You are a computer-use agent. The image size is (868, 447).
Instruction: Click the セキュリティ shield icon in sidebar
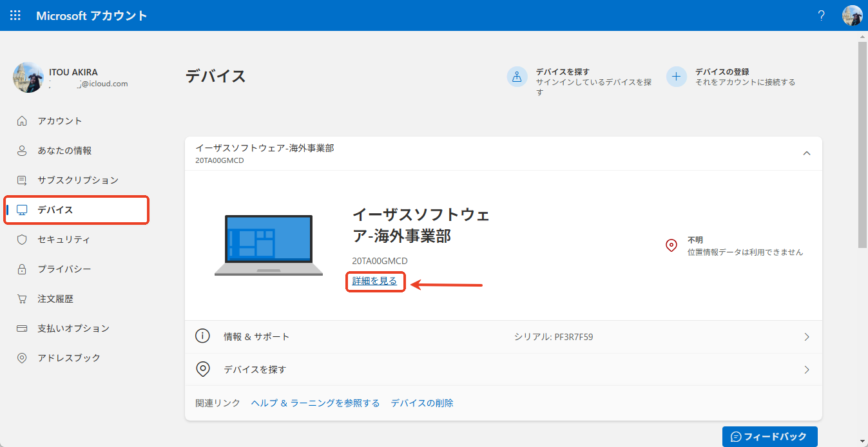tap(23, 239)
